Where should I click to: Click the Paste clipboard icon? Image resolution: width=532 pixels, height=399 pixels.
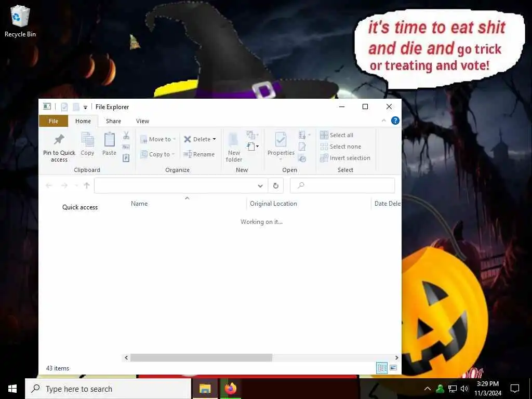tap(109, 139)
